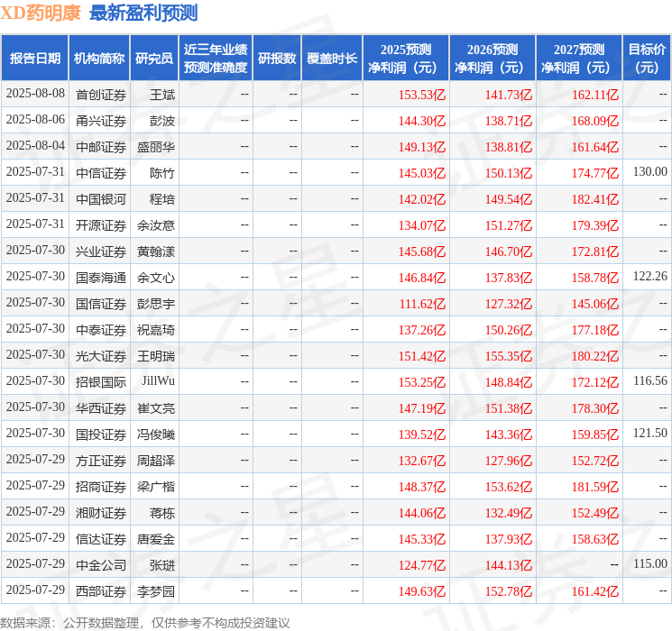Click analyst name 程培
The height and width of the screenshot is (631, 672).
[x=162, y=199]
